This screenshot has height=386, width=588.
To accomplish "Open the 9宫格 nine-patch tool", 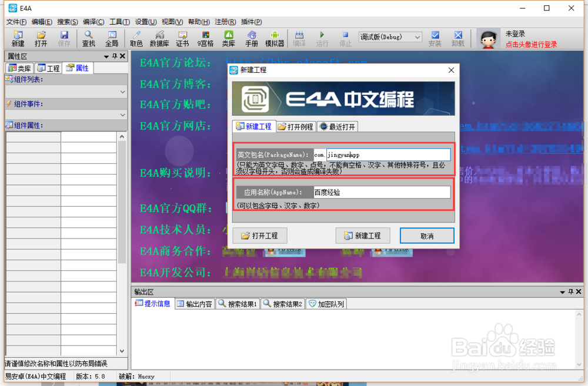I will [x=205, y=38].
